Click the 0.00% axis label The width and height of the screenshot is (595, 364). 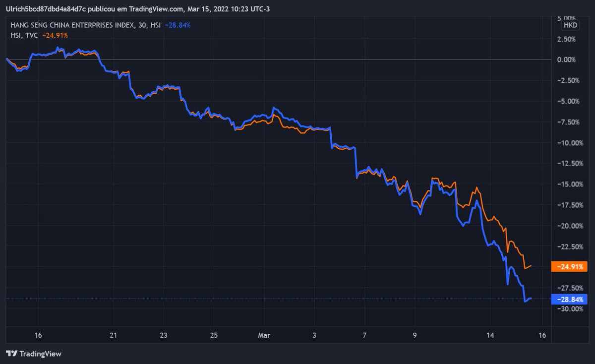coord(567,60)
